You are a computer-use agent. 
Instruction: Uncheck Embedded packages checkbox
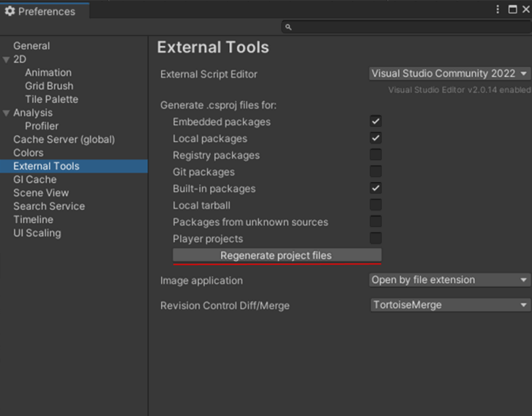(376, 121)
